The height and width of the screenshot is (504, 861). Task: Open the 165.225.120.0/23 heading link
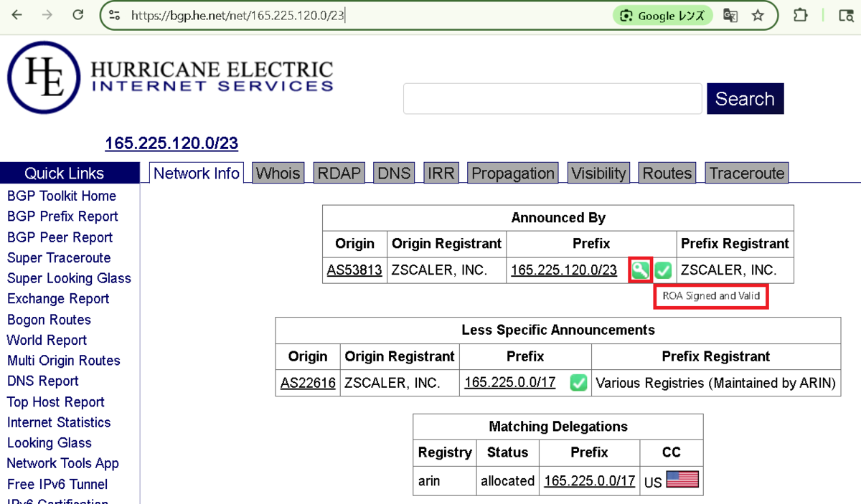click(171, 143)
